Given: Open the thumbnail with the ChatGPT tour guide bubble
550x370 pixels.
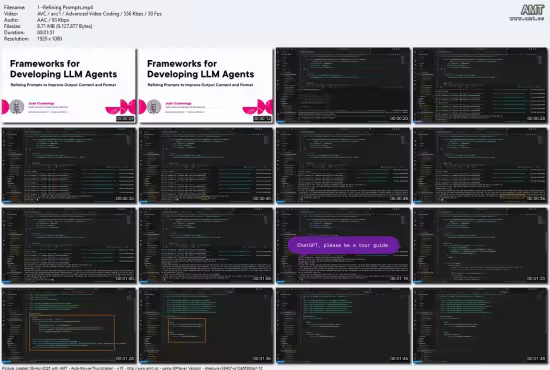Looking at the screenshot, I should 343,245.
